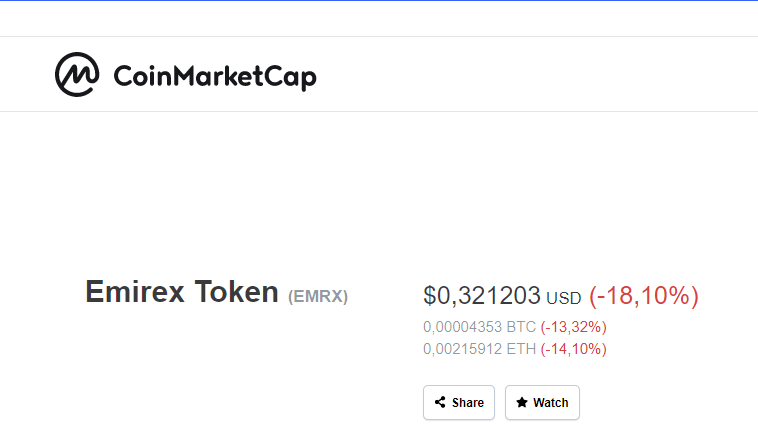Click the blank strip above the logo header
The image size is (758, 434).
click(x=379, y=19)
